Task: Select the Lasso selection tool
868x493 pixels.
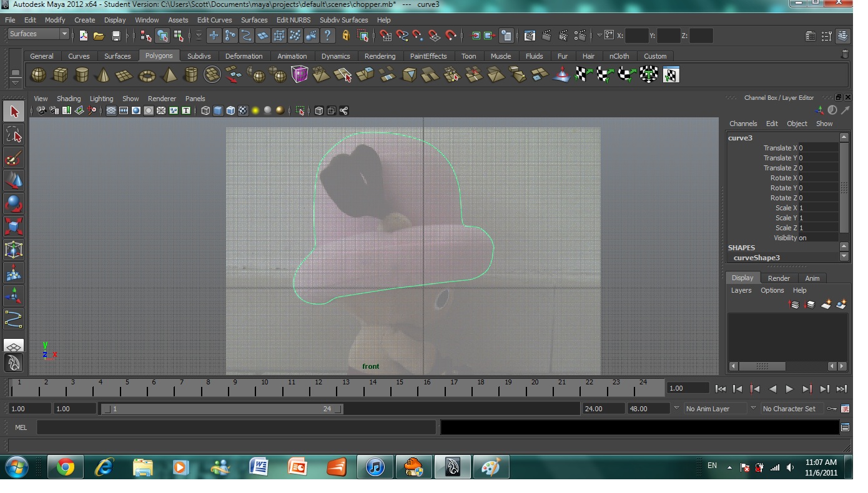Action: (16, 135)
